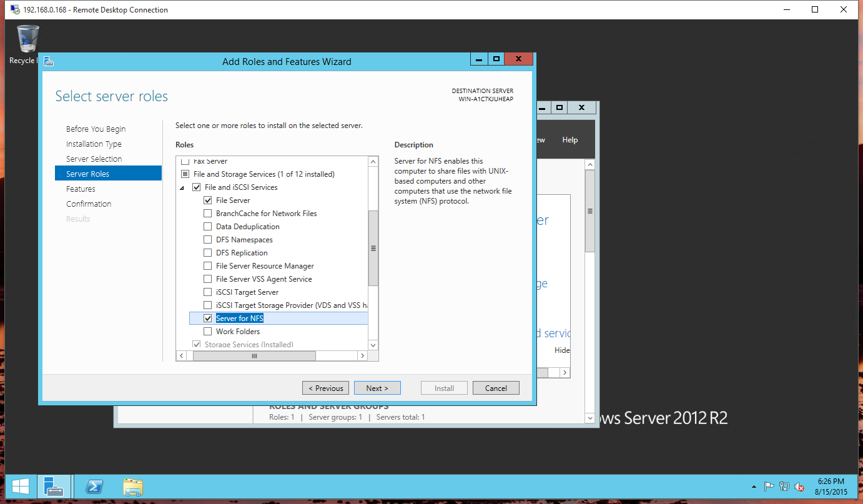This screenshot has height=504, width=863.
Task: Click the Action Center flag tray icon
Action: point(769,487)
